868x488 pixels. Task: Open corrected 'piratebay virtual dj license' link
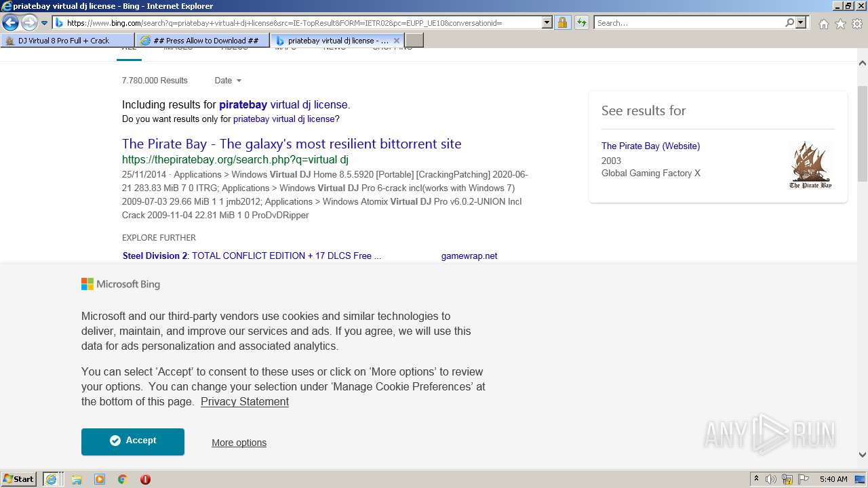pyautogui.click(x=283, y=105)
